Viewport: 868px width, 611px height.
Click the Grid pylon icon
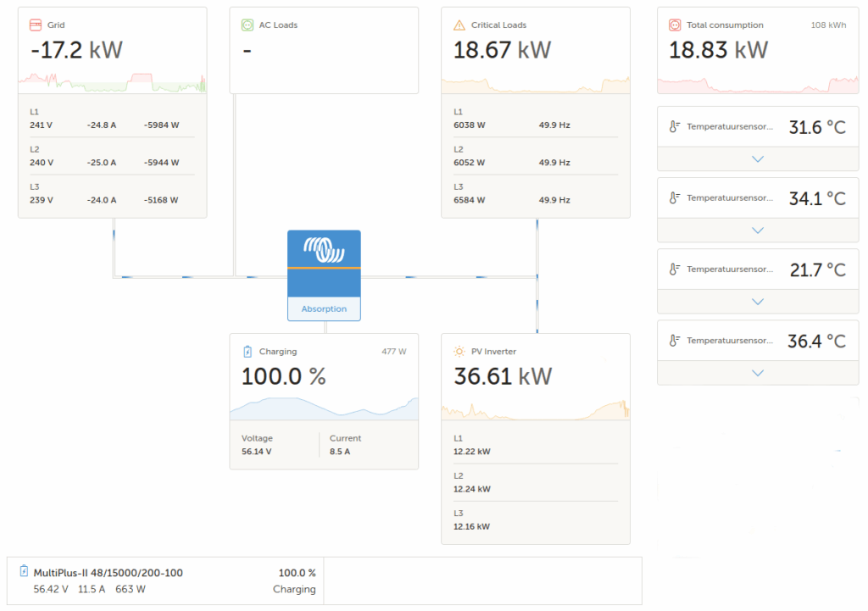[36, 25]
